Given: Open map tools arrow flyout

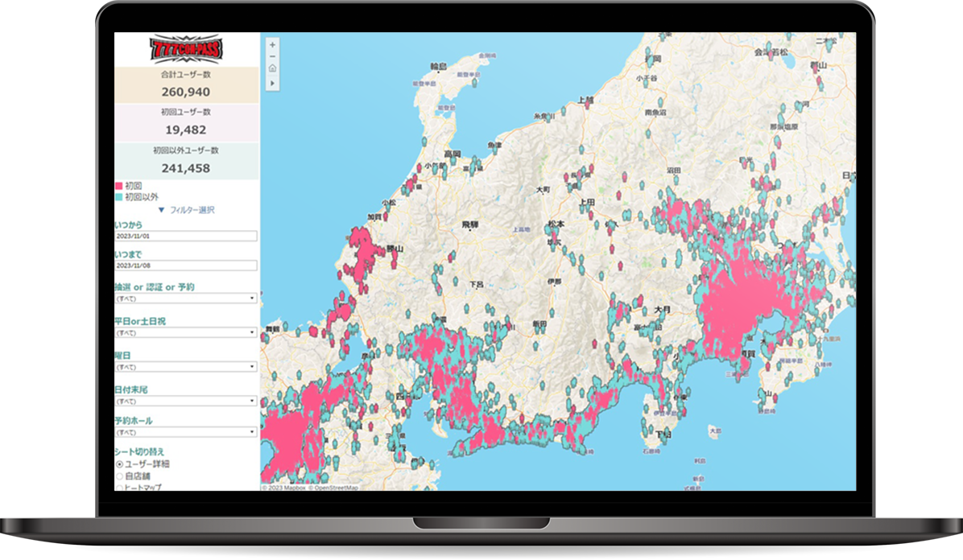Looking at the screenshot, I should [272, 81].
